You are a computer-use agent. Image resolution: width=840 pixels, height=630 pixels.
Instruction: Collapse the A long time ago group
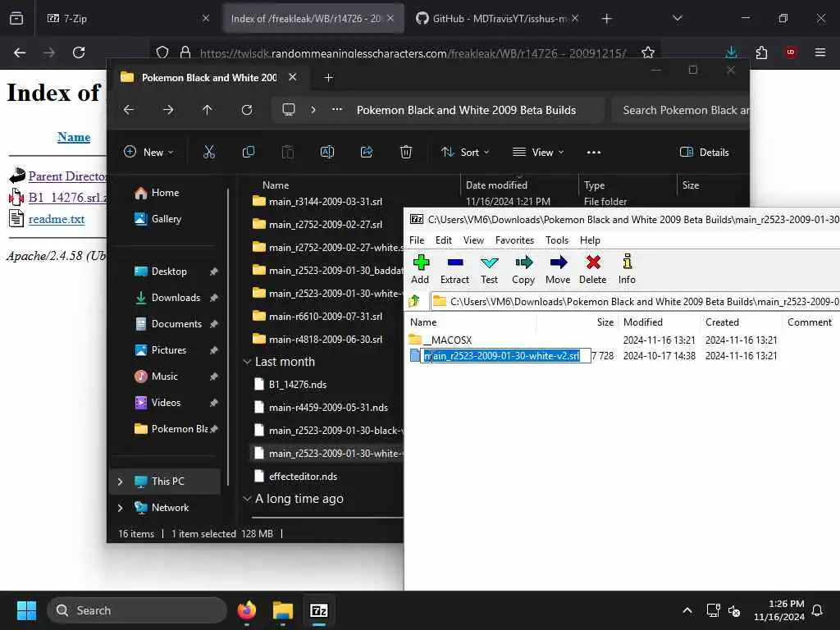(247, 499)
